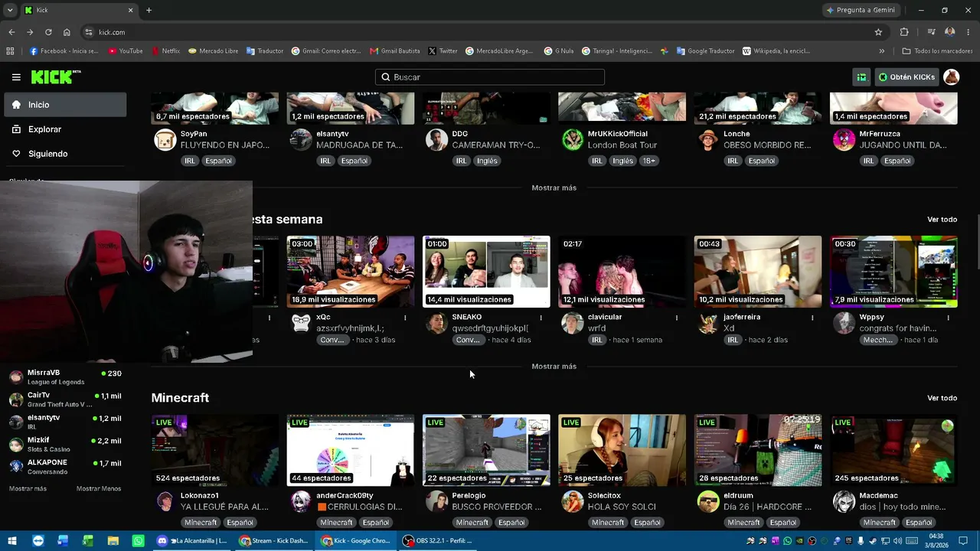Open a new browser tab
This screenshot has height=551, width=980.
(149, 10)
